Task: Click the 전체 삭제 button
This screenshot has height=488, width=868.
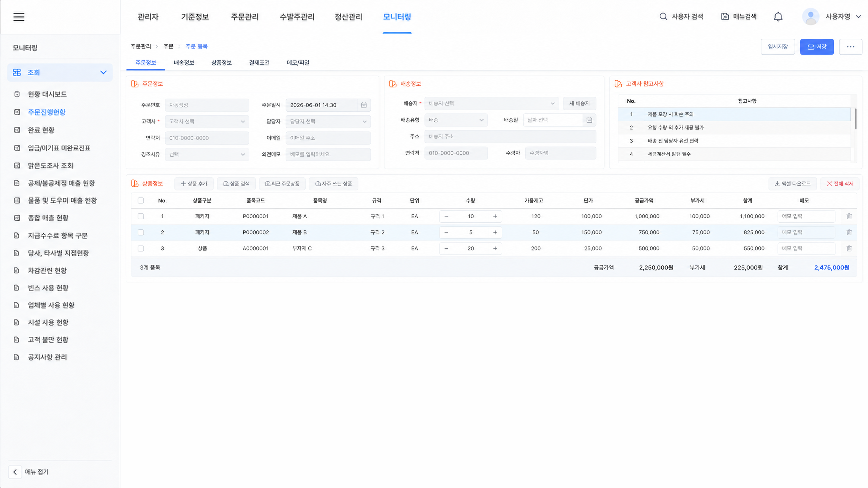Action: point(840,184)
